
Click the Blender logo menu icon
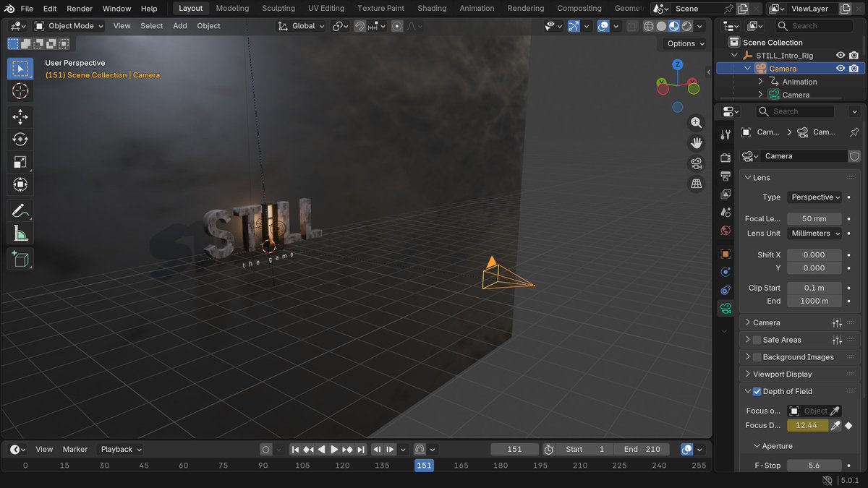[x=9, y=9]
